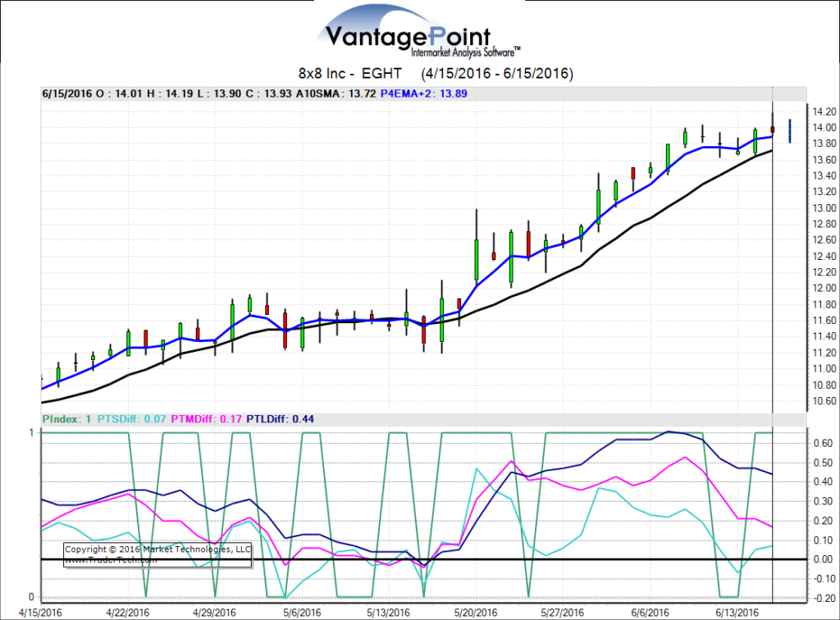
Task: Click the 'PIndex: 1' indicator label
Action: pos(67,419)
